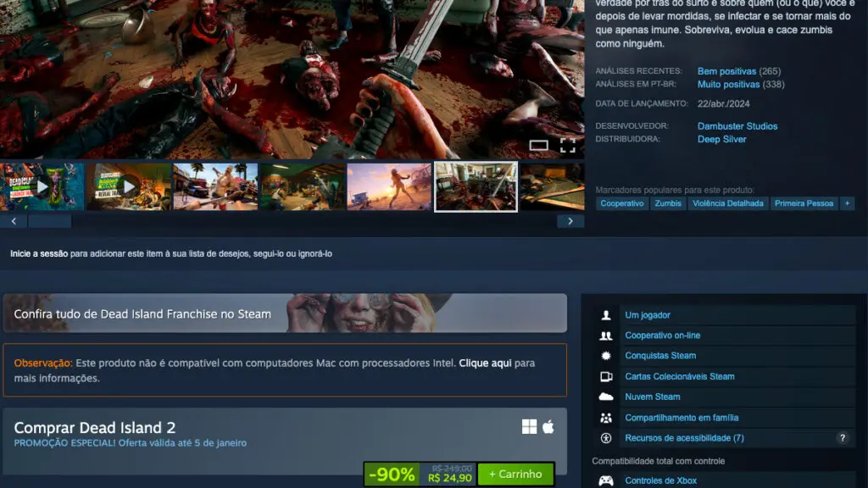This screenshot has width=868, height=488.
Task: Advance the media carousel with the right arrow
Action: 570,219
